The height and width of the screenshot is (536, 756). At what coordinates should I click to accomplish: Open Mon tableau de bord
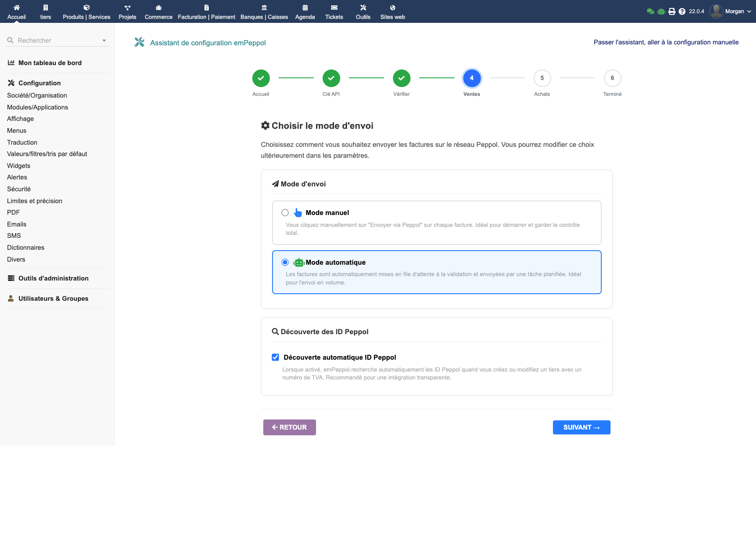point(50,63)
